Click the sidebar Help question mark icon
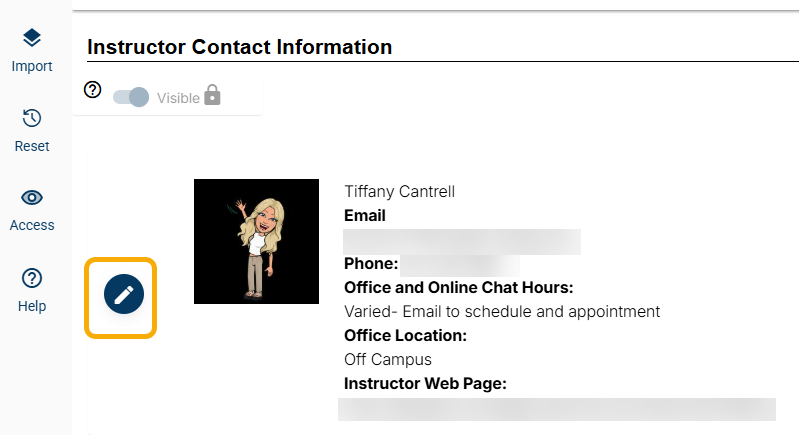Image resolution: width=799 pixels, height=435 pixels. 32,278
